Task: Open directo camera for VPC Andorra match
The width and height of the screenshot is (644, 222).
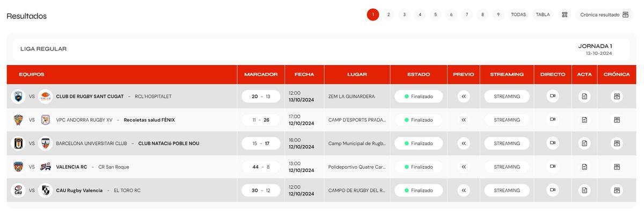Action: tap(553, 119)
